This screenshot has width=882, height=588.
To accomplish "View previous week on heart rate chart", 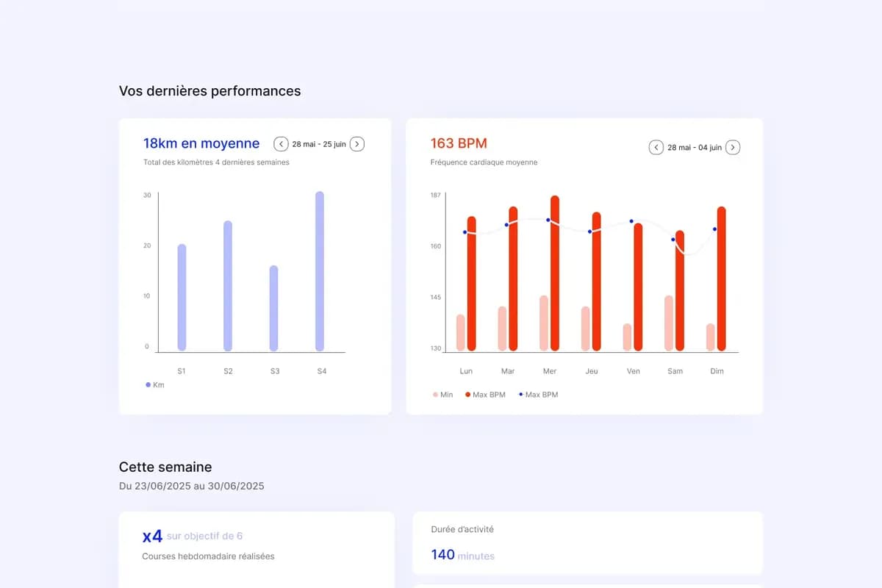I will point(656,147).
